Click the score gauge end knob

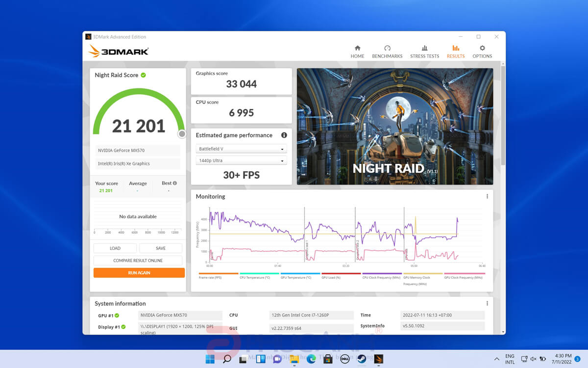click(x=182, y=134)
